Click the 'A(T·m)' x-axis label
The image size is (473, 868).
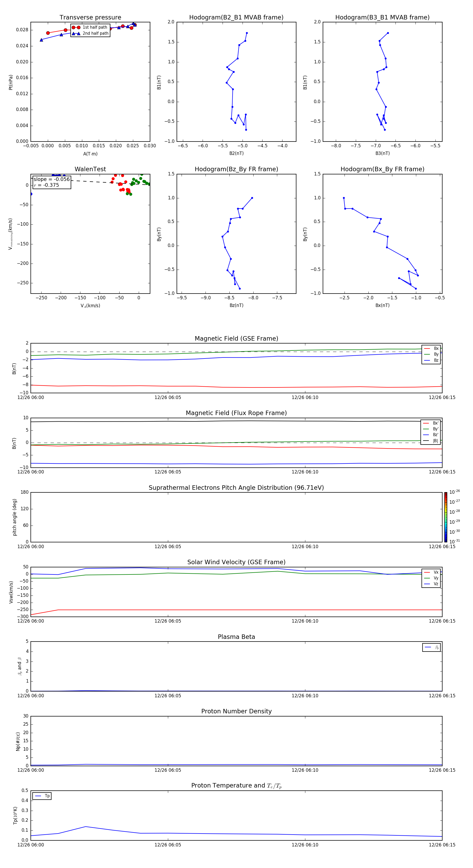pyautogui.click(x=90, y=154)
